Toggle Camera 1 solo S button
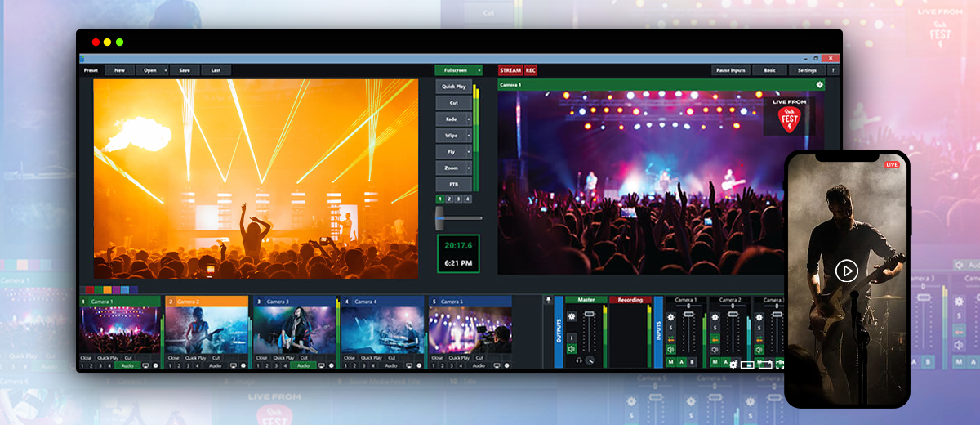The height and width of the screenshot is (425, 980). pyautogui.click(x=671, y=328)
